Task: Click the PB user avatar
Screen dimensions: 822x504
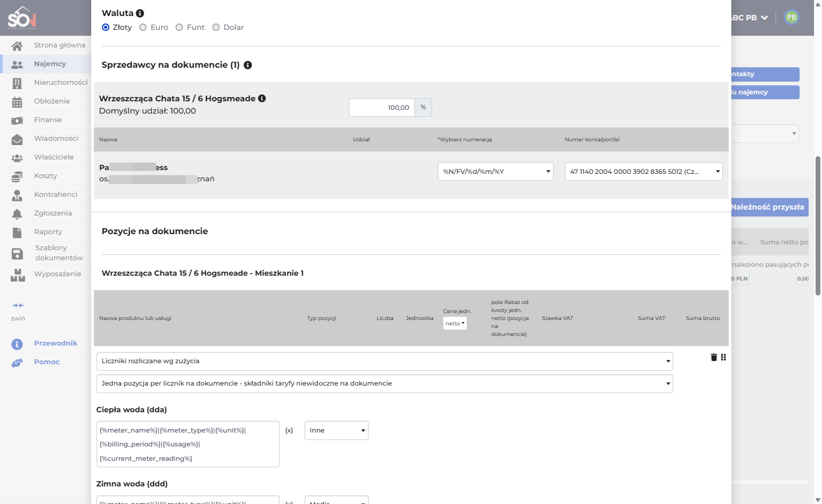Action: [x=792, y=17]
